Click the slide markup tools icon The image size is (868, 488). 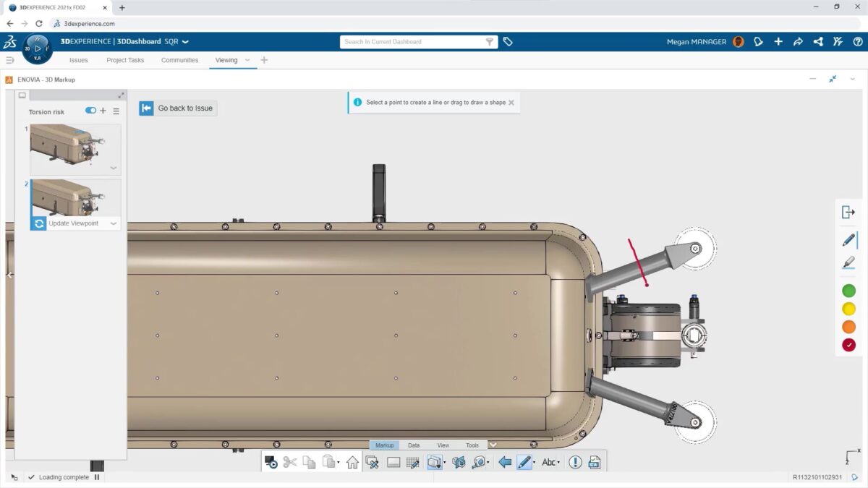pos(373,462)
